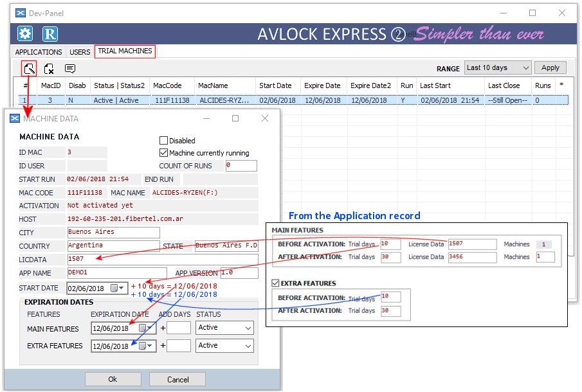This screenshot has height=392, width=582.
Task: Sort by the MacCode column header
Action: (x=172, y=85)
